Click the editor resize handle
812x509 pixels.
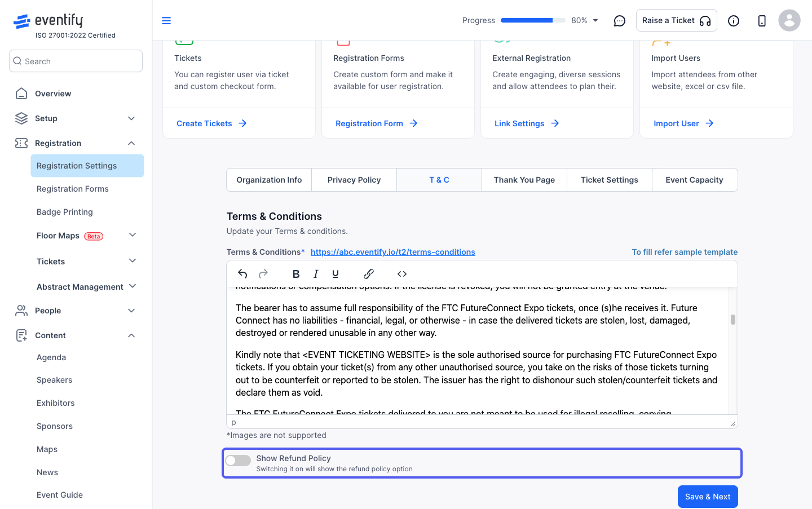tap(733, 423)
